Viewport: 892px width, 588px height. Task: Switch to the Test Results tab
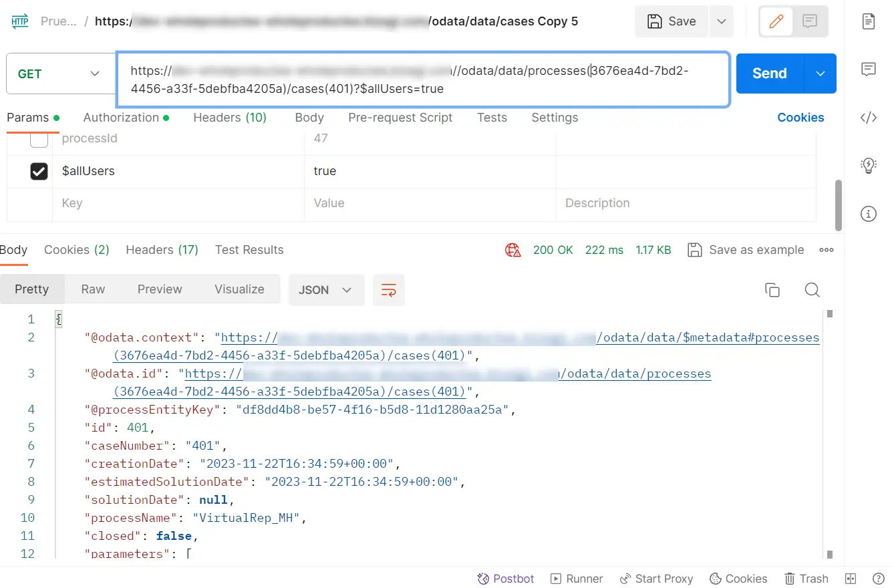pos(249,250)
